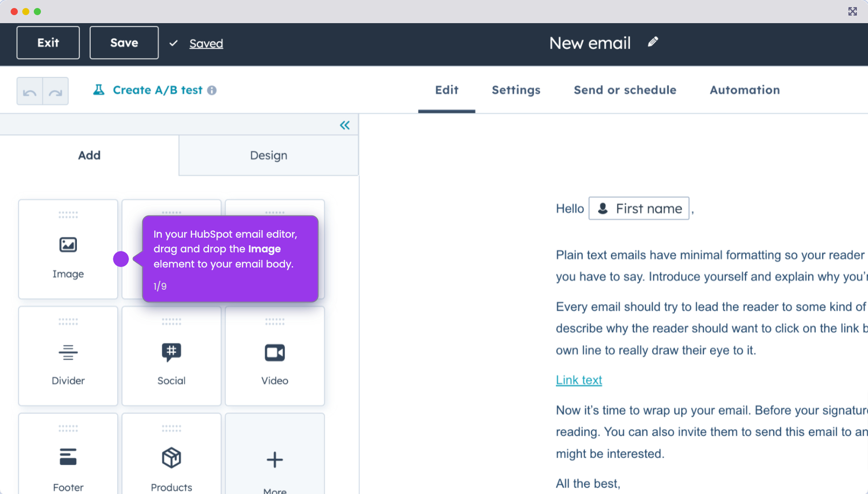Open the Settings tab
This screenshot has height=494, width=868.
point(516,90)
